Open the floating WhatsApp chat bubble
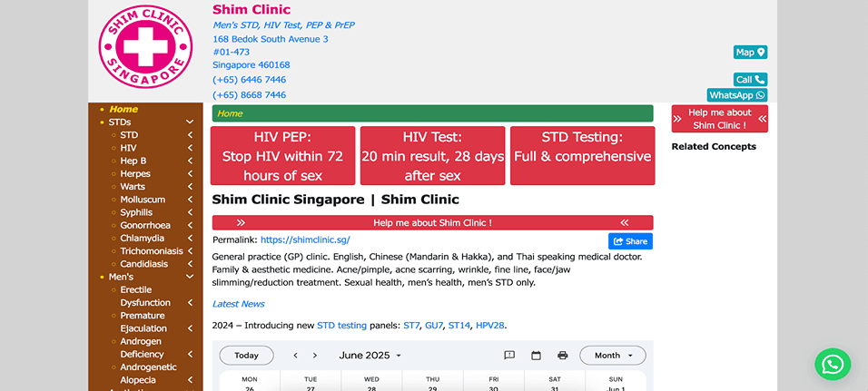Viewport: 868px width, 391px height. [833, 364]
